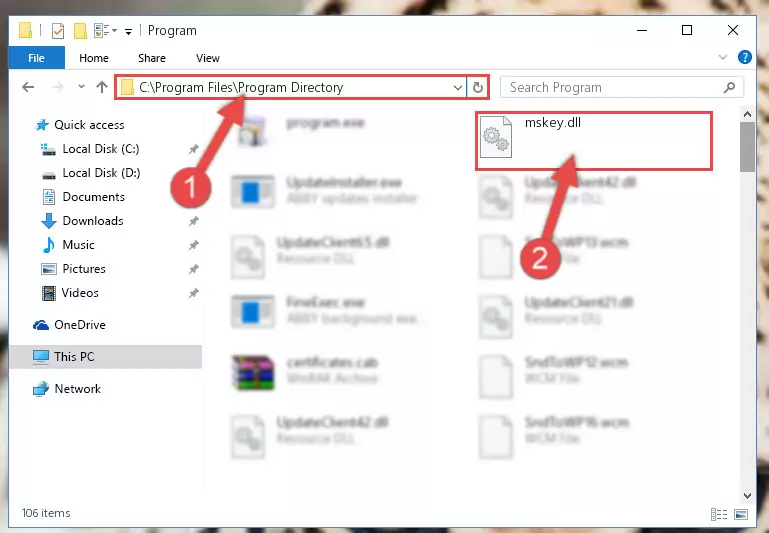769x533 pixels.
Task: Click the Properties quick access toolbar icon
Action: tap(58, 30)
